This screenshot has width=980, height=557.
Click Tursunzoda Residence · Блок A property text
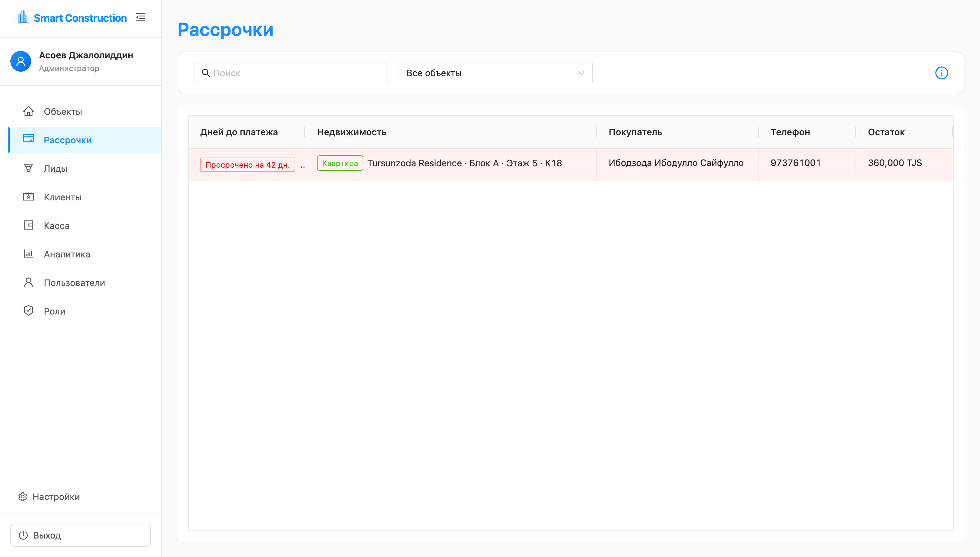click(x=465, y=163)
